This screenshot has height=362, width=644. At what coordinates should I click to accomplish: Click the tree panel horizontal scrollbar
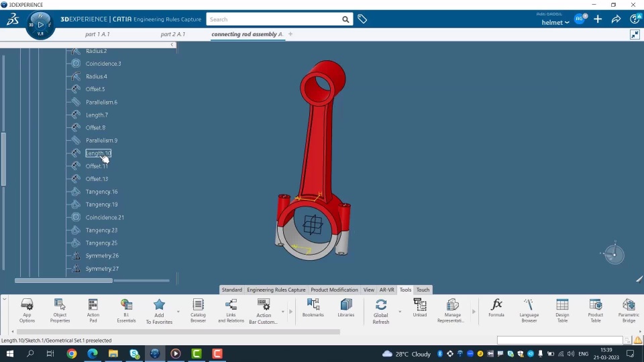[64, 280]
